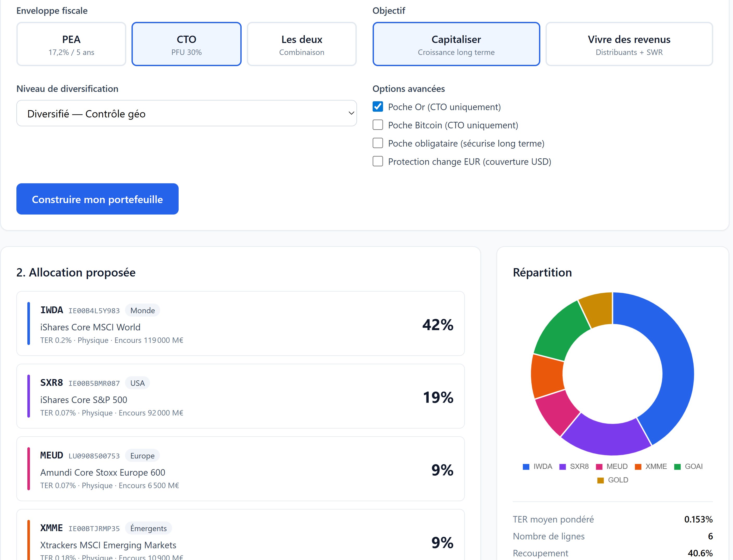
Task: Choose the Les deux Combinaison option
Action: point(302,44)
